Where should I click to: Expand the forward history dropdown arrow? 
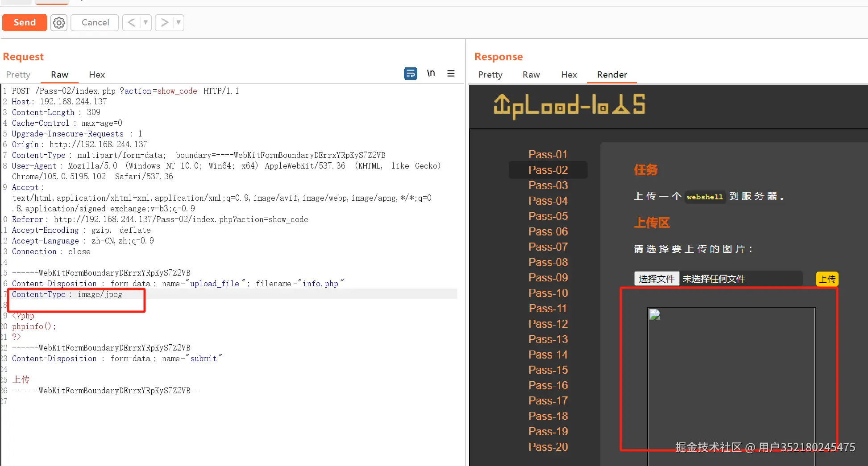tap(179, 22)
